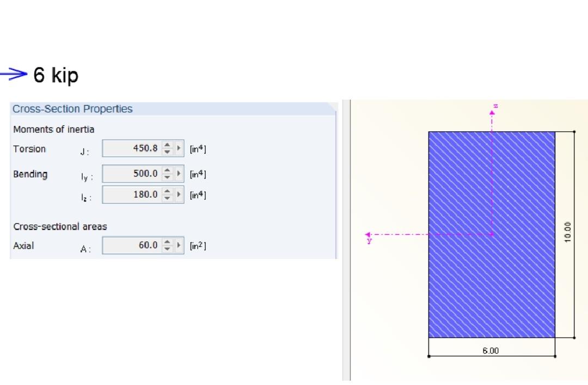This screenshot has height=385, width=588.
Task: Decrease the axial area A via down arrow
Action: click(x=168, y=248)
